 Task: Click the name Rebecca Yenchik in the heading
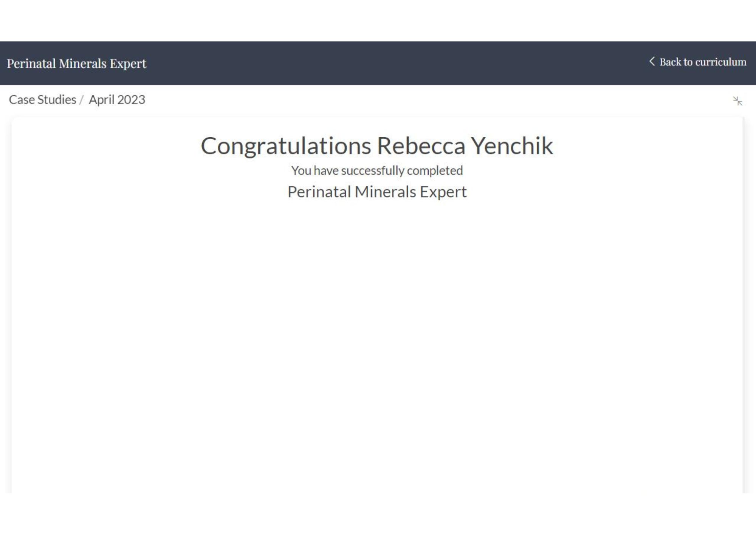point(465,146)
